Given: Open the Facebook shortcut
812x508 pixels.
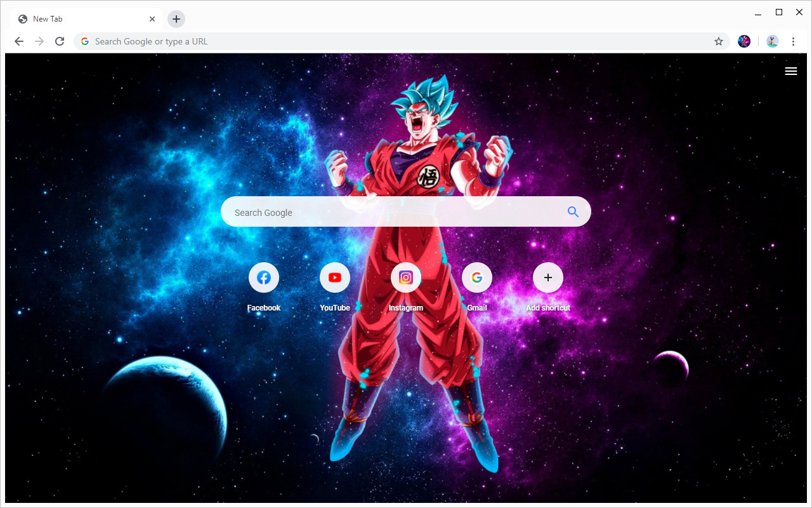Looking at the screenshot, I should [264, 277].
